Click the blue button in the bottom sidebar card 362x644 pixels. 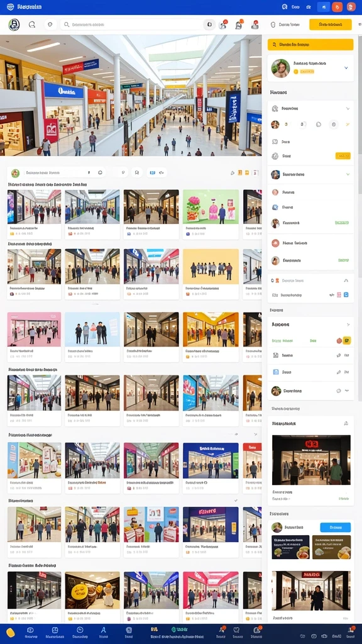pyautogui.click(x=336, y=527)
